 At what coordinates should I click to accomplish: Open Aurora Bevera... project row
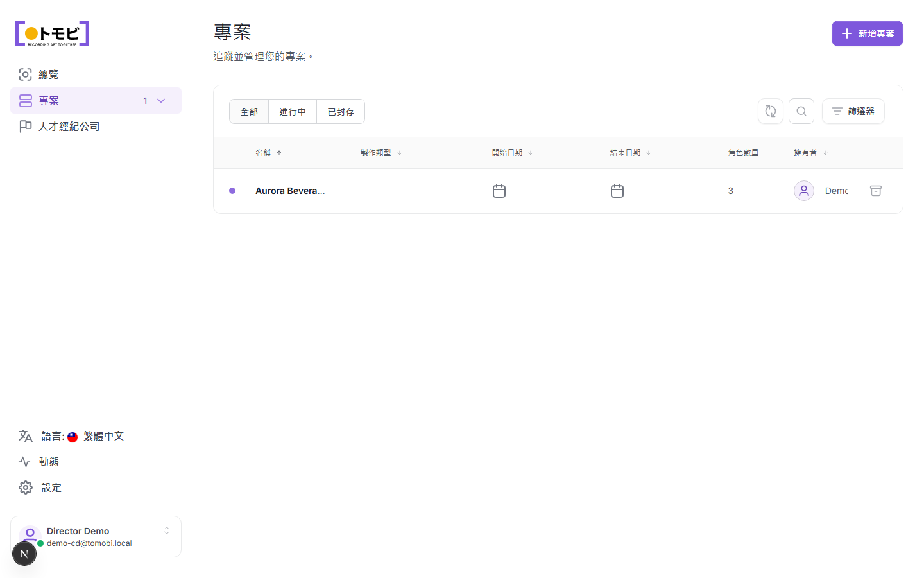point(558,191)
